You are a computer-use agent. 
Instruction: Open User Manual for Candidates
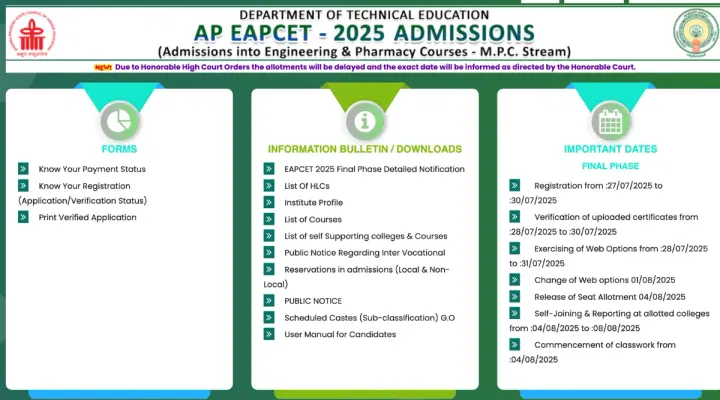click(340, 334)
